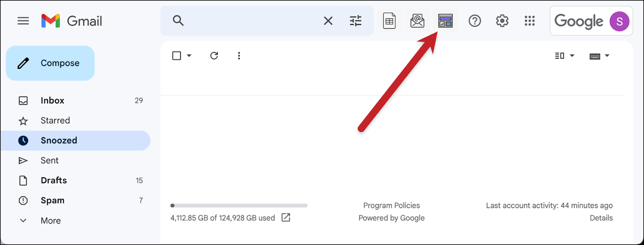Select input tools keyboard icon
This screenshot has width=644, height=245.
595,56
